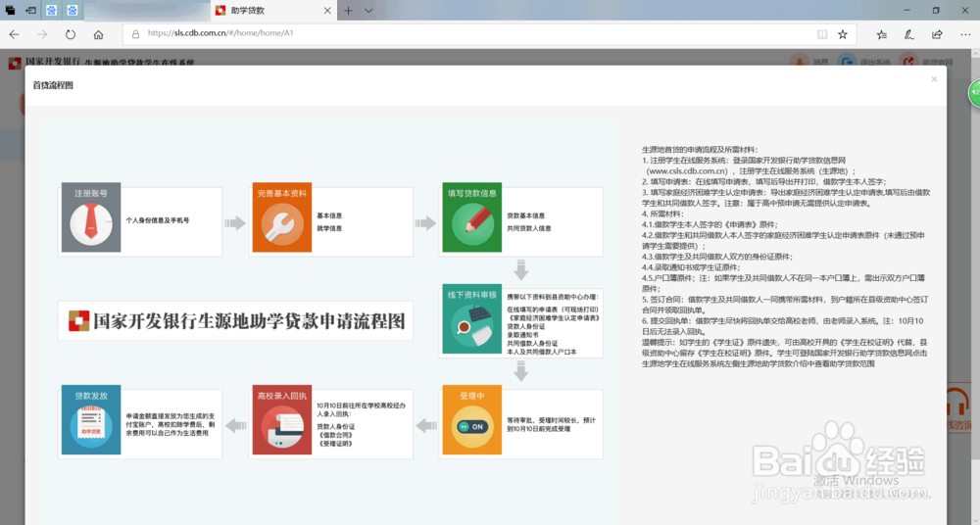Close the 助学贷款 tab
The image size is (980, 525).
coord(327,11)
